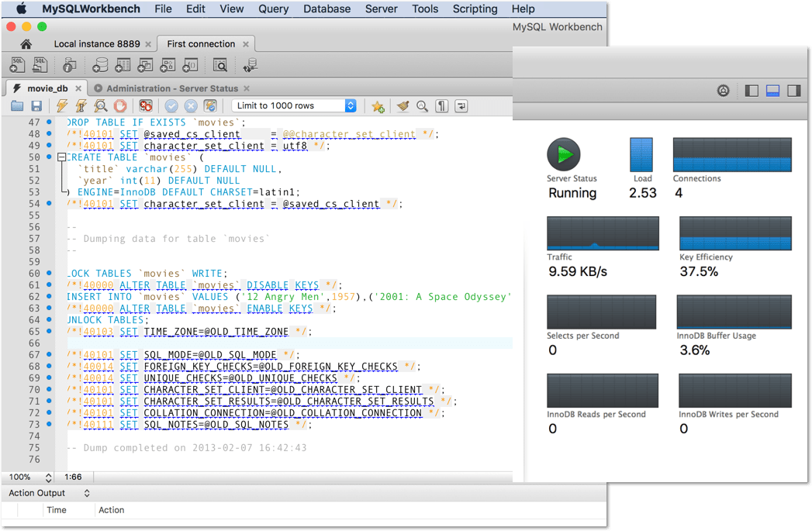
Task: Close the First connection tab
Action: [x=246, y=44]
